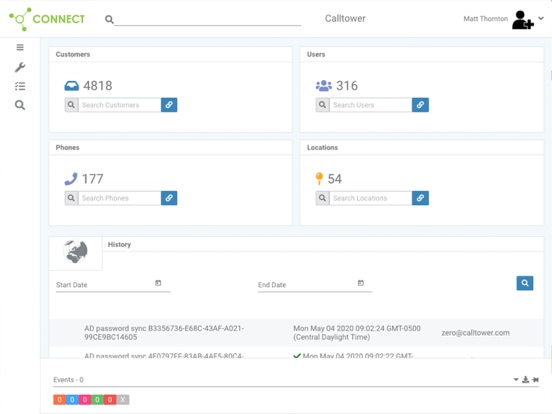Click the Events - 0 label
552x414 pixels.
point(68,380)
